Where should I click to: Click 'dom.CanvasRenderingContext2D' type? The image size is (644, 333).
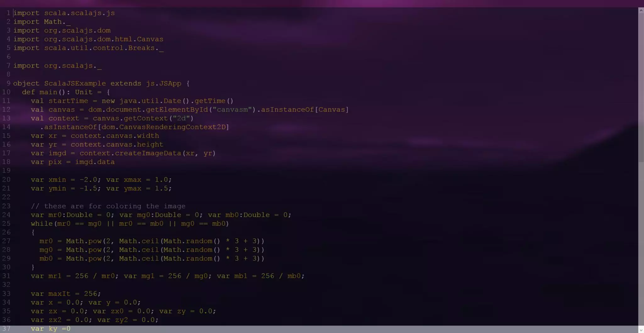163,127
